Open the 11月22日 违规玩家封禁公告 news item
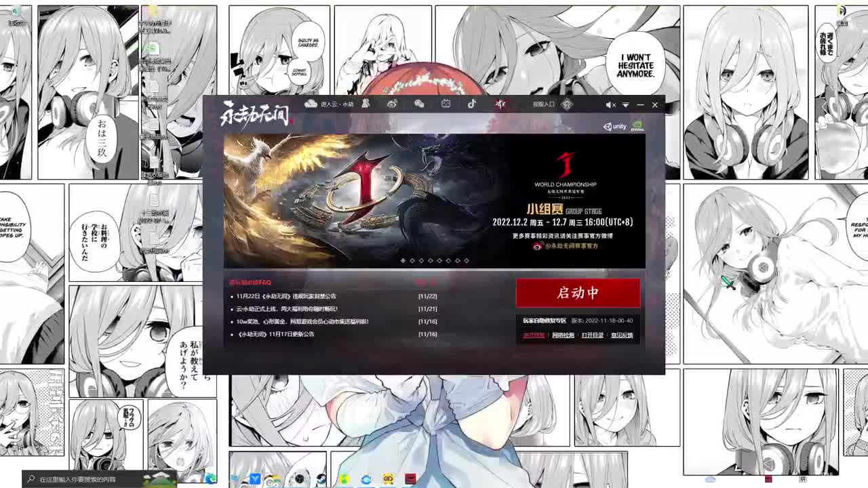This screenshot has height=488, width=868. click(286, 296)
